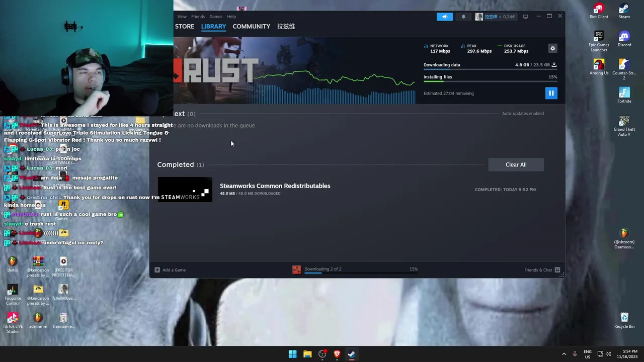
Task: Open Steam notifications bell
Action: (463, 17)
